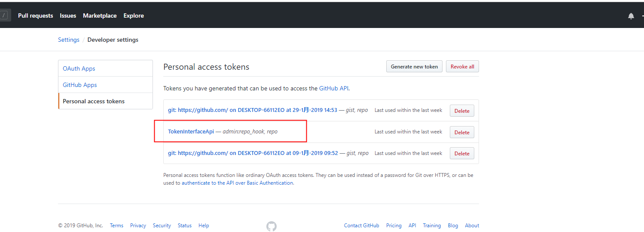Open Pull requests in the top navigation
Viewport: 644px width, 232px height.
pos(36,15)
